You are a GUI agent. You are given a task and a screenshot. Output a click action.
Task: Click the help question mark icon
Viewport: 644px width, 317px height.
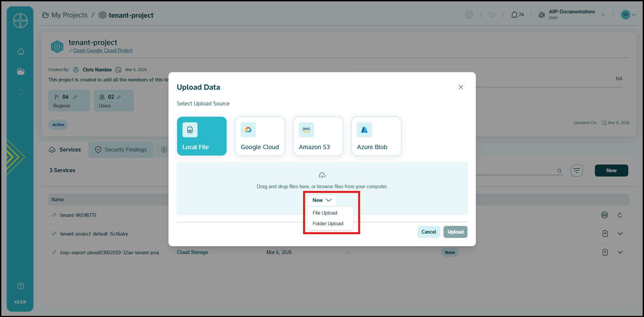21,286
